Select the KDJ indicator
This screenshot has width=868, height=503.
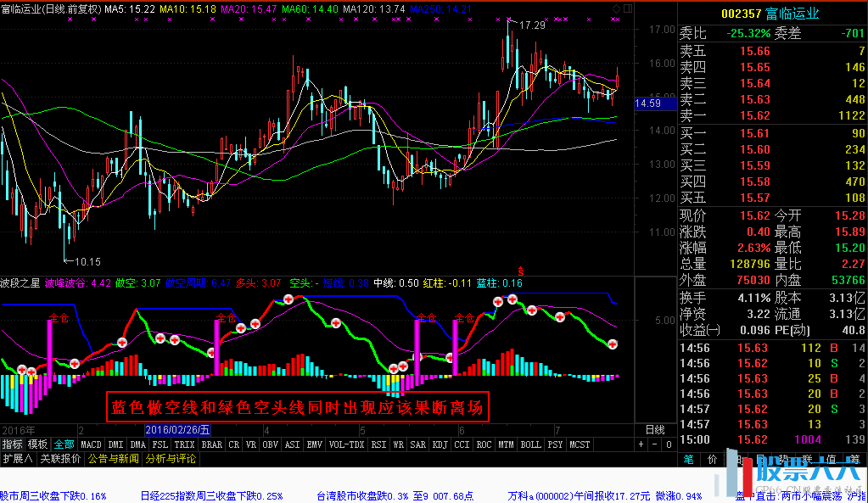(x=440, y=444)
